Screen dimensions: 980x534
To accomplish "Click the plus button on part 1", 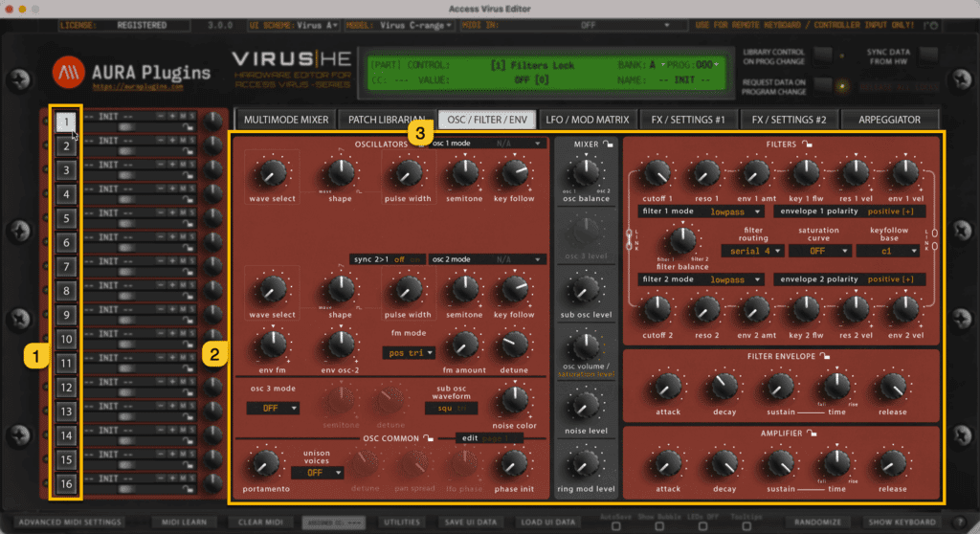I will [x=172, y=117].
